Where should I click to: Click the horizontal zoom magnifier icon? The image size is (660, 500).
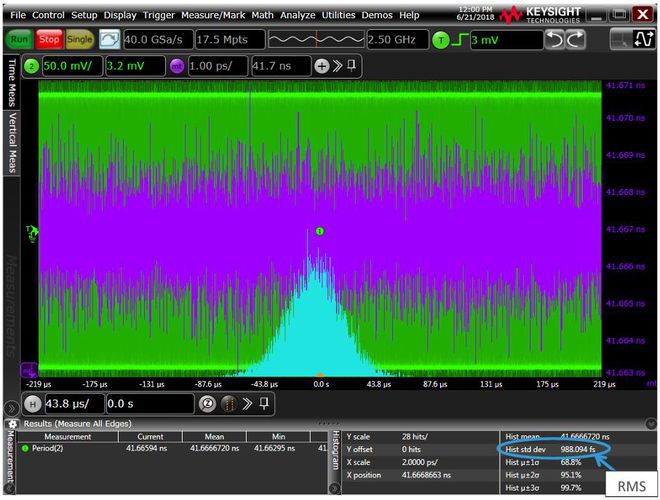click(x=207, y=404)
